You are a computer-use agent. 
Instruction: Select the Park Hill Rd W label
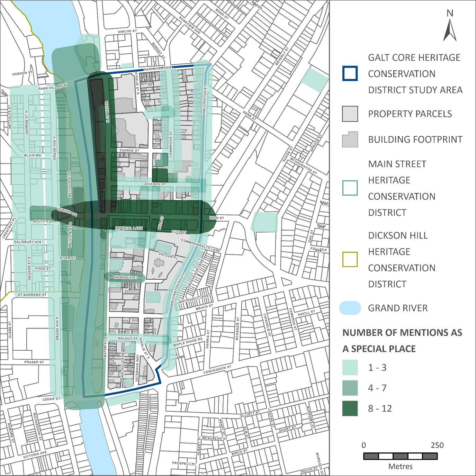(x=52, y=87)
